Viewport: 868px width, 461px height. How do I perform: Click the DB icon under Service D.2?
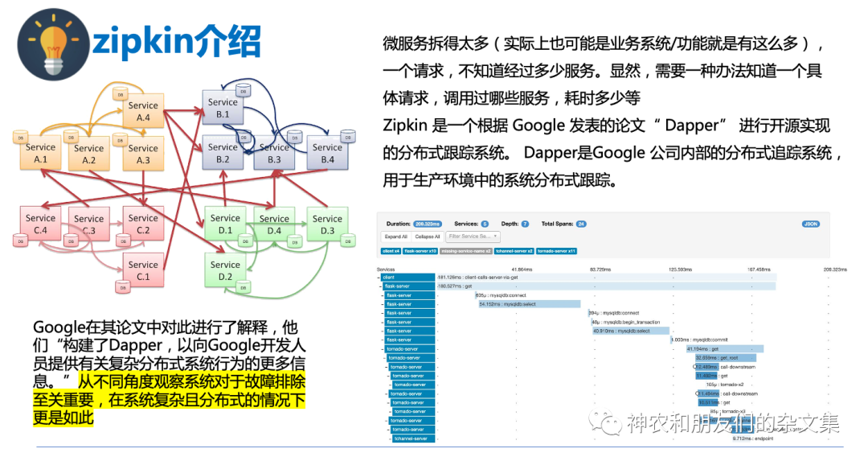tap(243, 287)
